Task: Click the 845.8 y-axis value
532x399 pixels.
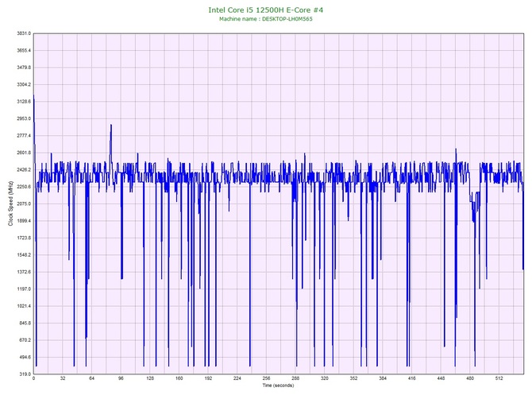Action: pyautogui.click(x=25, y=323)
